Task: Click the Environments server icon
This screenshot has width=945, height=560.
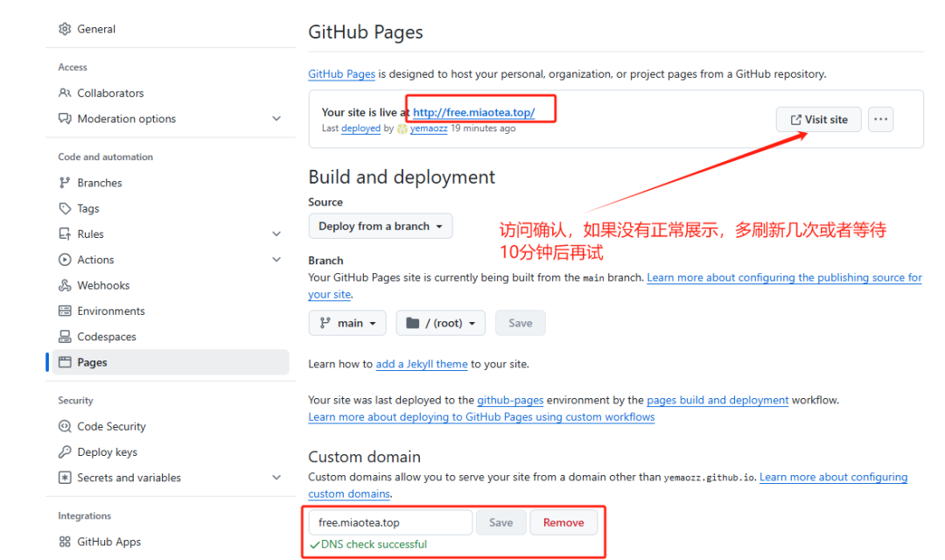Action: click(65, 311)
